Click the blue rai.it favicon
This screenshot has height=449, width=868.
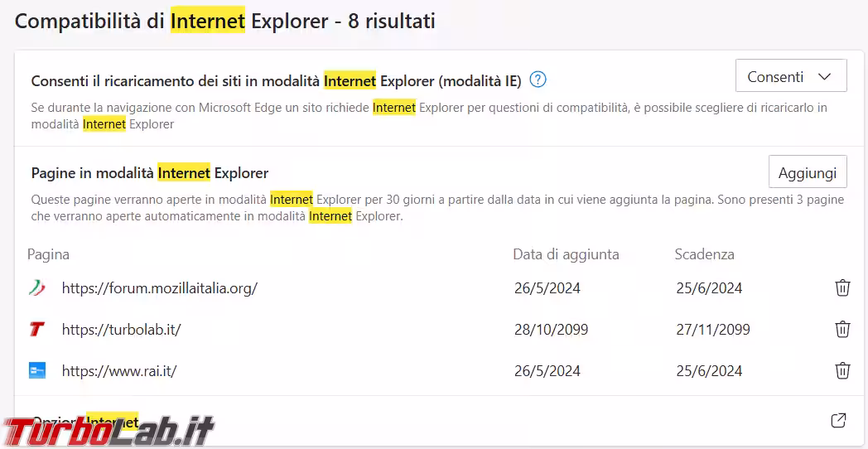[x=37, y=370]
